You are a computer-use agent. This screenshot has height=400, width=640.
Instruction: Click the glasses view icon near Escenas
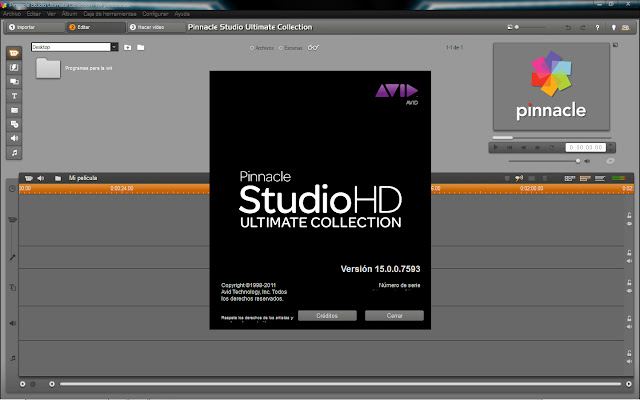pyautogui.click(x=313, y=48)
